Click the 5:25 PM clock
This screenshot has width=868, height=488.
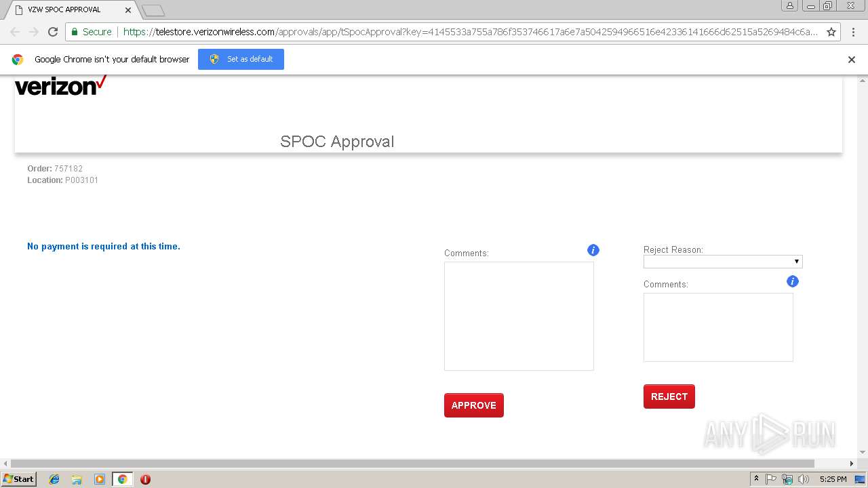[x=833, y=479]
